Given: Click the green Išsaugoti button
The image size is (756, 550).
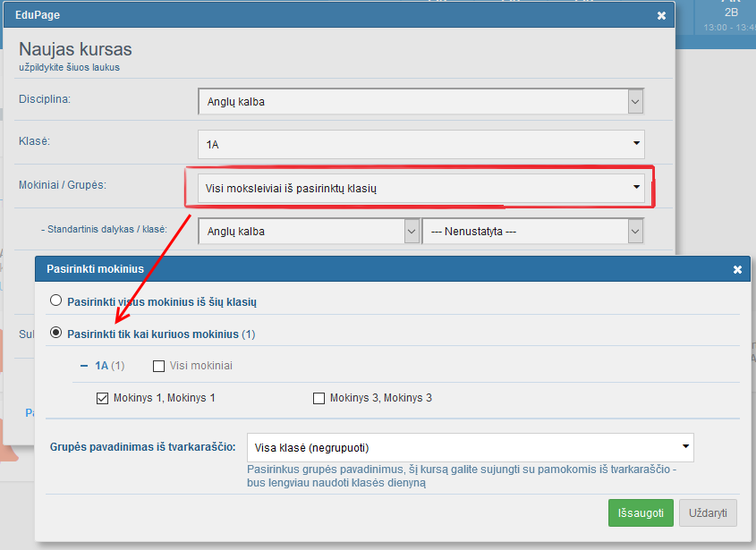Looking at the screenshot, I should [x=641, y=512].
